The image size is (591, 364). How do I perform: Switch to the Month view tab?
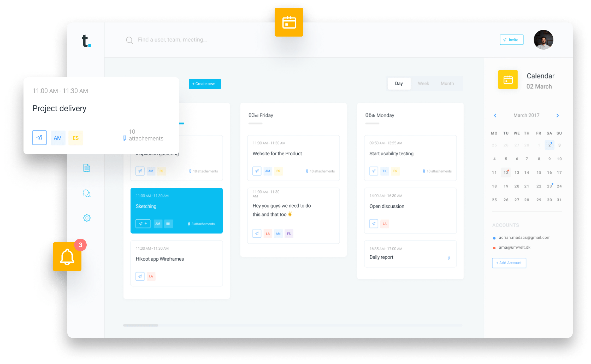447,84
